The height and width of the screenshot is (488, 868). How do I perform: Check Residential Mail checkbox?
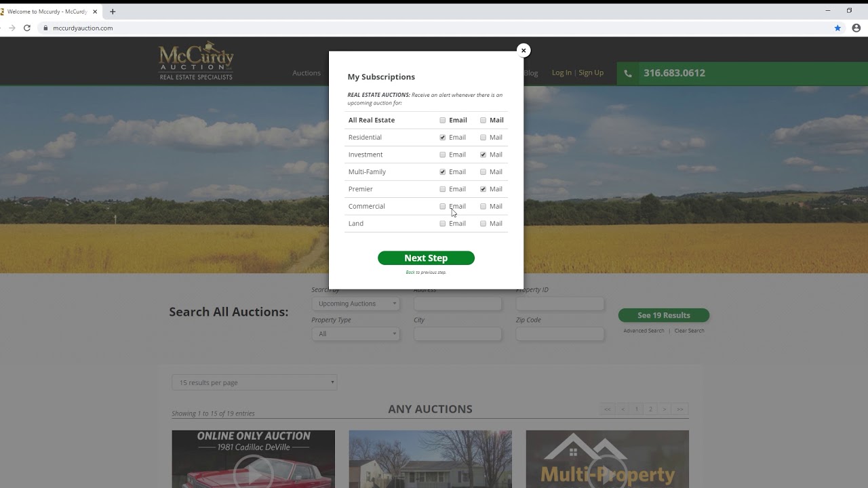tap(483, 137)
